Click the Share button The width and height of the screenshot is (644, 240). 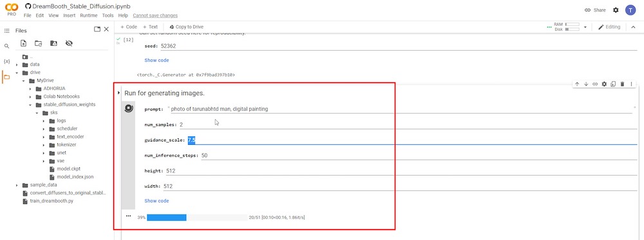pos(595,10)
